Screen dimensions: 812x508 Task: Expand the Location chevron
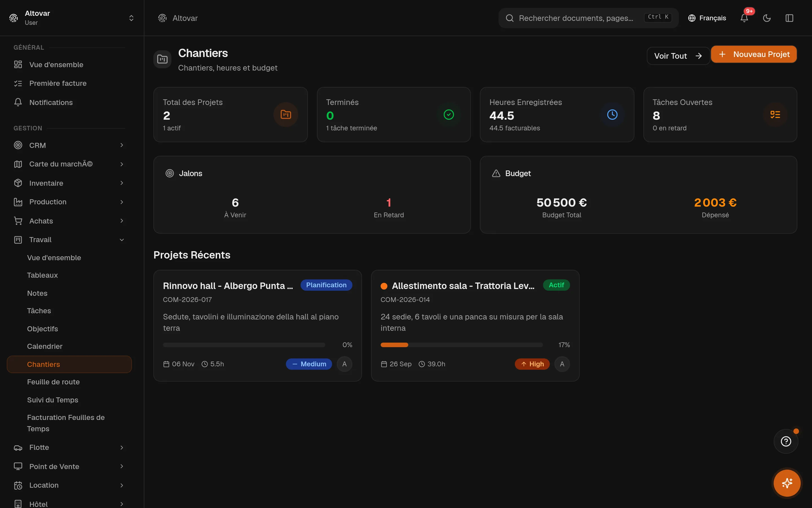pyautogui.click(x=122, y=485)
